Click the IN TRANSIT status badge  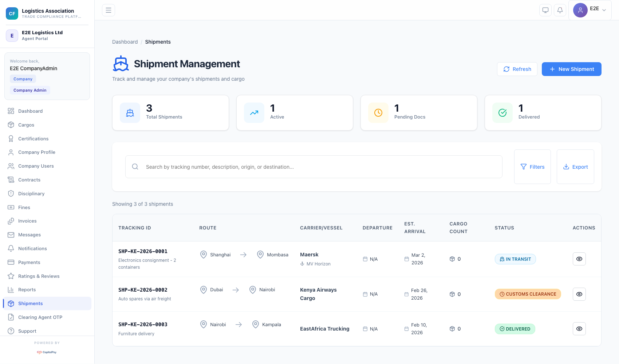tap(515, 259)
